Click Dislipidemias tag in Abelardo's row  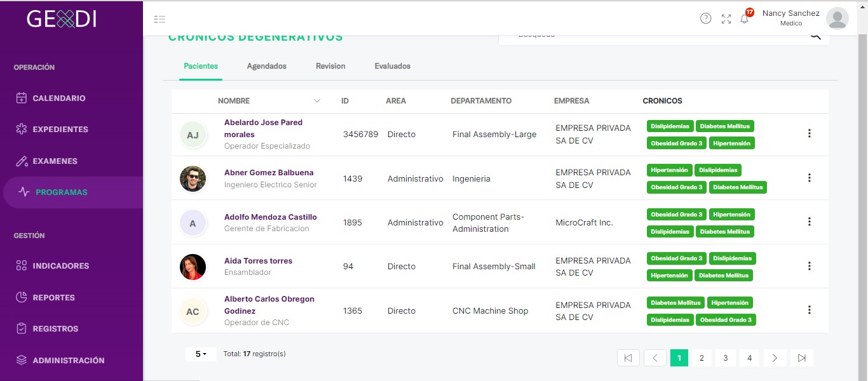tap(670, 126)
